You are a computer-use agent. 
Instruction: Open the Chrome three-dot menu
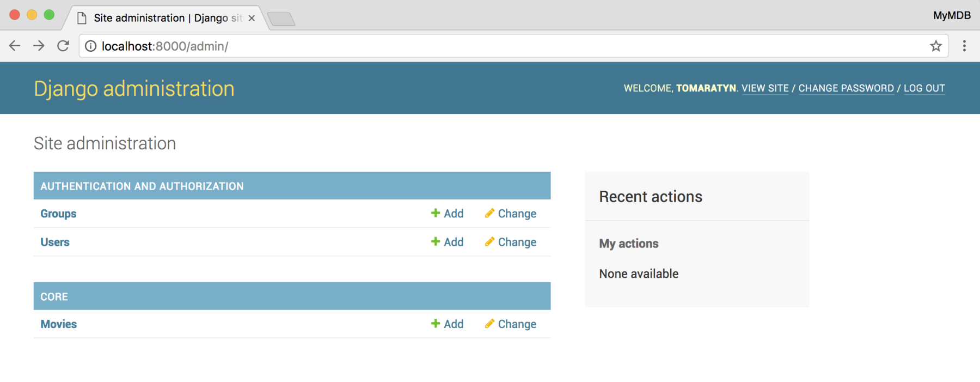click(x=964, y=46)
